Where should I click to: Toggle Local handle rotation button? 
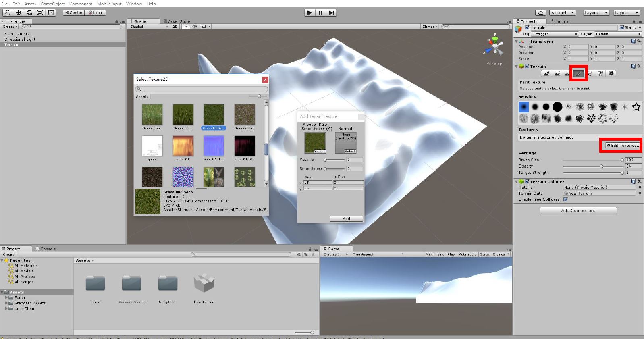pos(96,12)
